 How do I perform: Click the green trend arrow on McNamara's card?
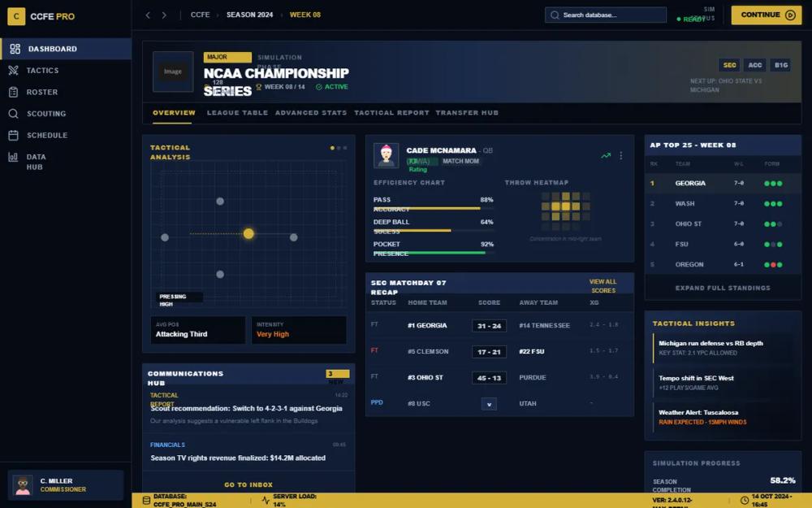[x=605, y=154]
